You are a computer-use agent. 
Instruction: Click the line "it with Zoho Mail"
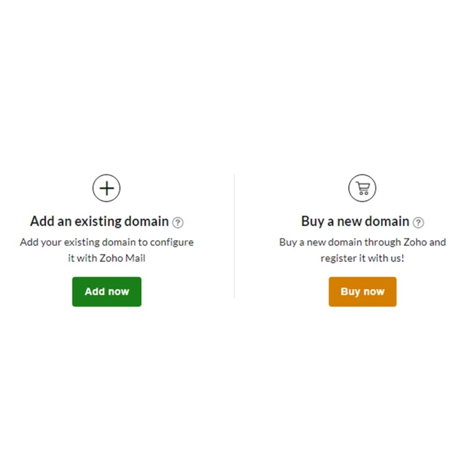click(x=107, y=258)
